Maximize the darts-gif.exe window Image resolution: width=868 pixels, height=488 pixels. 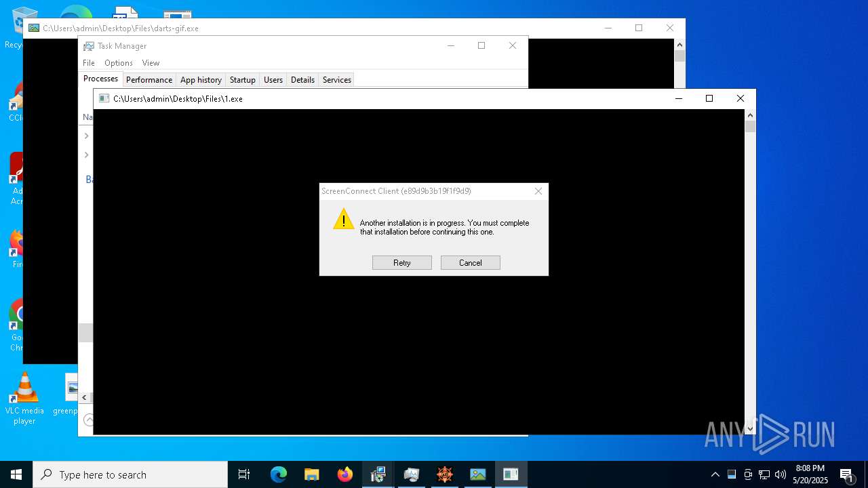tap(639, 28)
